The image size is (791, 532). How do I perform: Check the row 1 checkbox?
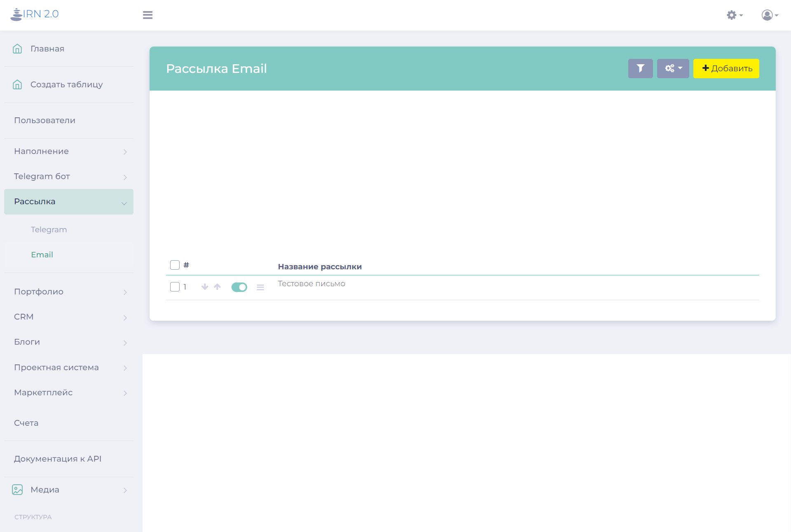tap(175, 287)
